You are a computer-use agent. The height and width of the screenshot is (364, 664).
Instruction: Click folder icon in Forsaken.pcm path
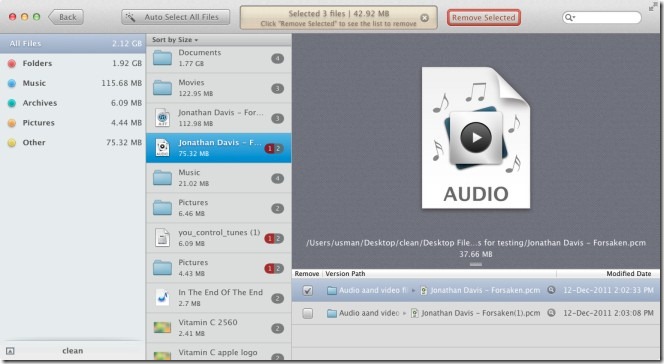click(332, 291)
